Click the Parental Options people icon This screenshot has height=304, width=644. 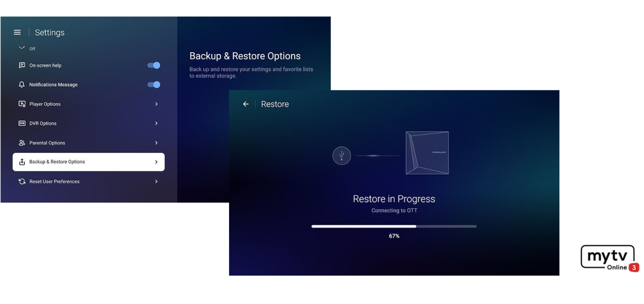pos(22,143)
